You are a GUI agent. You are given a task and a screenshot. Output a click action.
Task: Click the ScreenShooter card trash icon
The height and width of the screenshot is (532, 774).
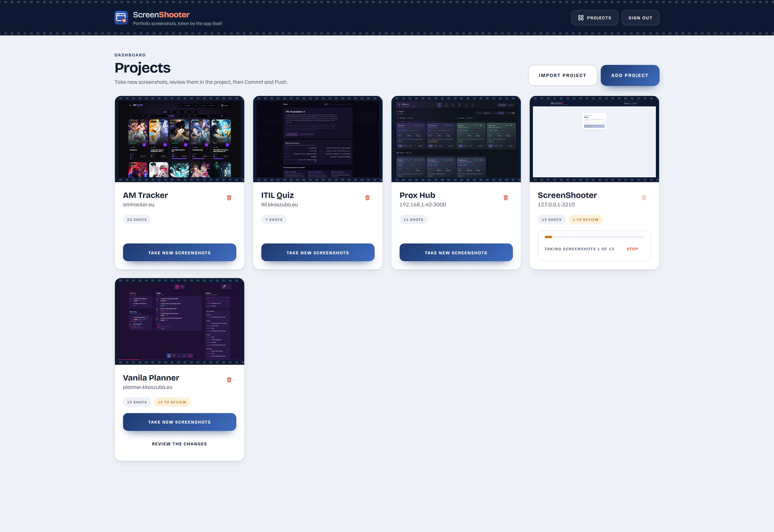pos(644,198)
